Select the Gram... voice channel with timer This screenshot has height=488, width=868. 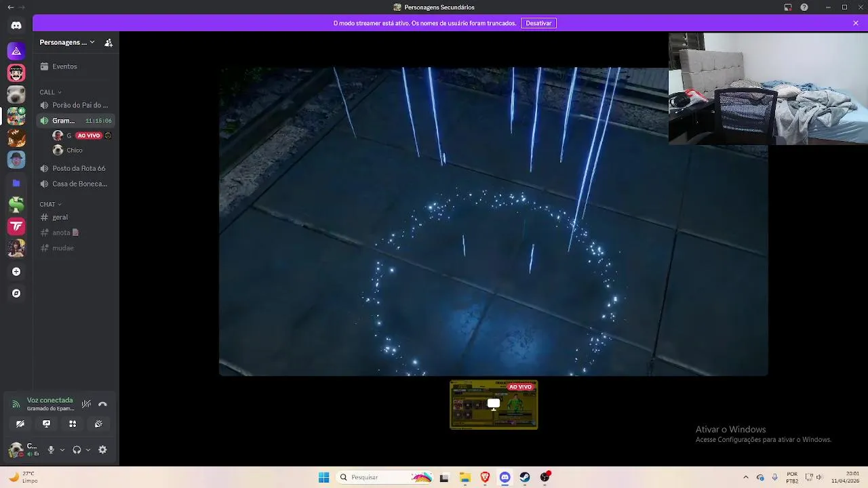pos(76,121)
